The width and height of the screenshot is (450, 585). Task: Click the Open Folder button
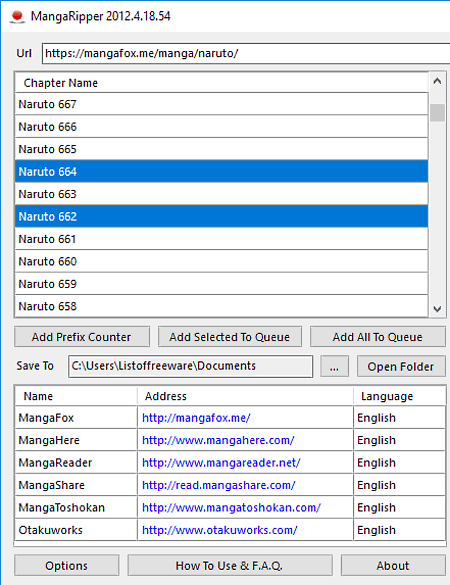401,366
